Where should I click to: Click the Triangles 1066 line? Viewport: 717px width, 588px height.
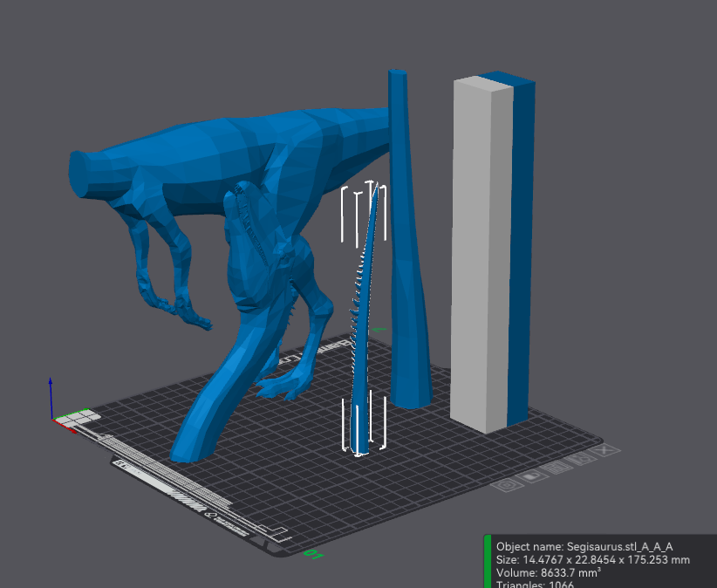[535, 584]
